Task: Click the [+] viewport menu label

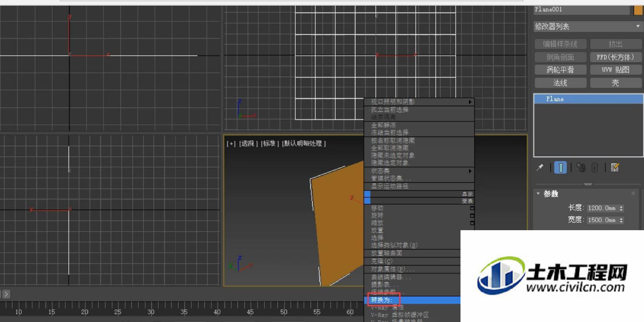Action: coord(231,144)
